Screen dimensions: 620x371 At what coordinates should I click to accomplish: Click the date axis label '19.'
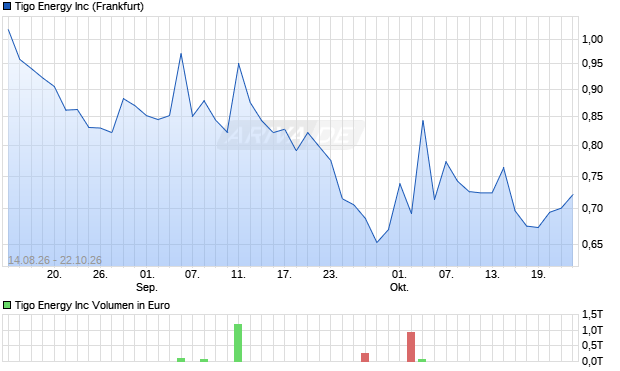pyautogui.click(x=538, y=274)
